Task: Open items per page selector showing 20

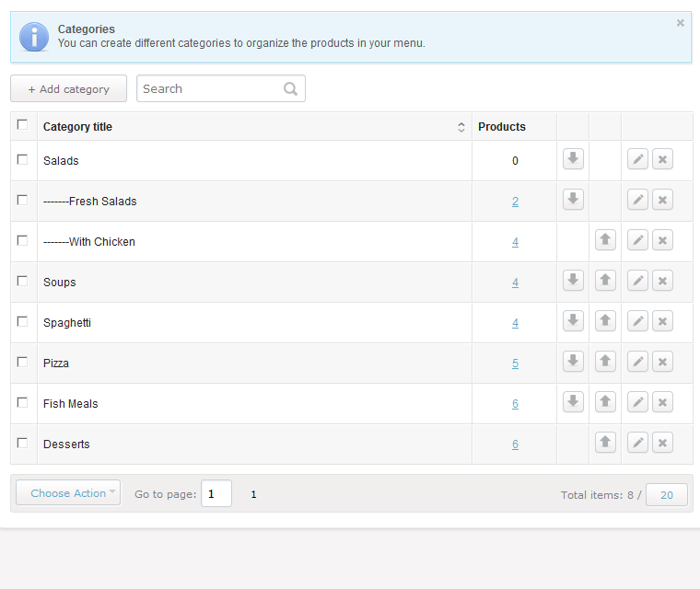Action: (x=667, y=495)
